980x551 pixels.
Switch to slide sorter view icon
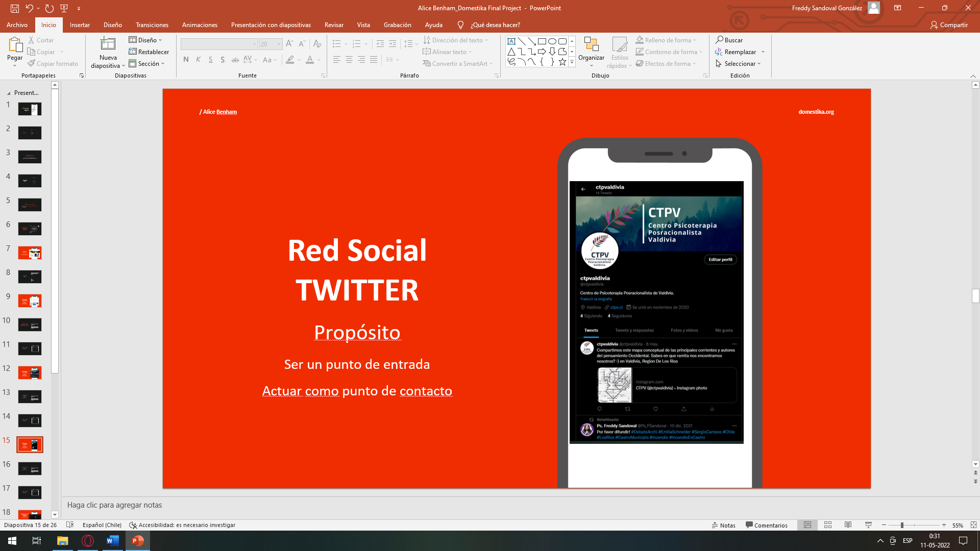coord(828,525)
